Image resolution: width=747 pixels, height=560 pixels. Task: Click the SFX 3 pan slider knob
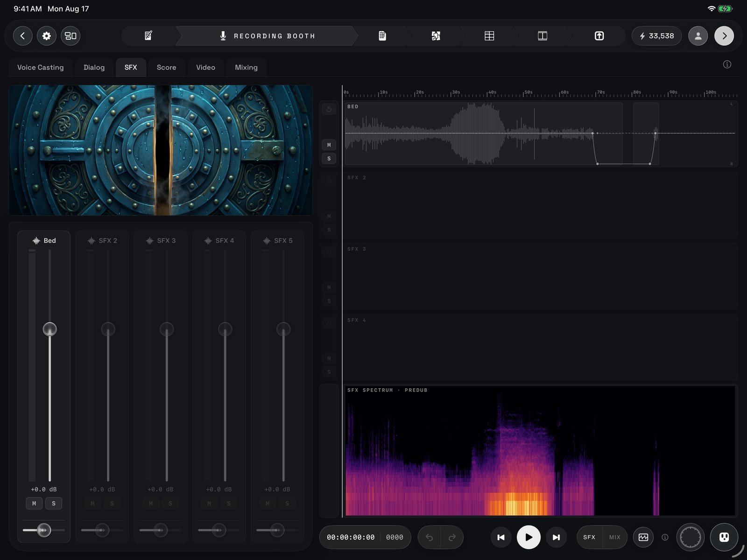[161, 530]
